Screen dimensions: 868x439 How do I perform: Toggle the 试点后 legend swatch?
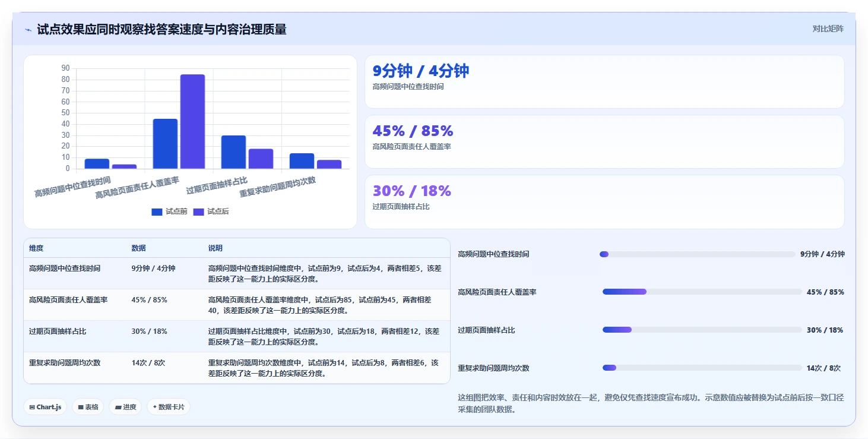[198, 212]
